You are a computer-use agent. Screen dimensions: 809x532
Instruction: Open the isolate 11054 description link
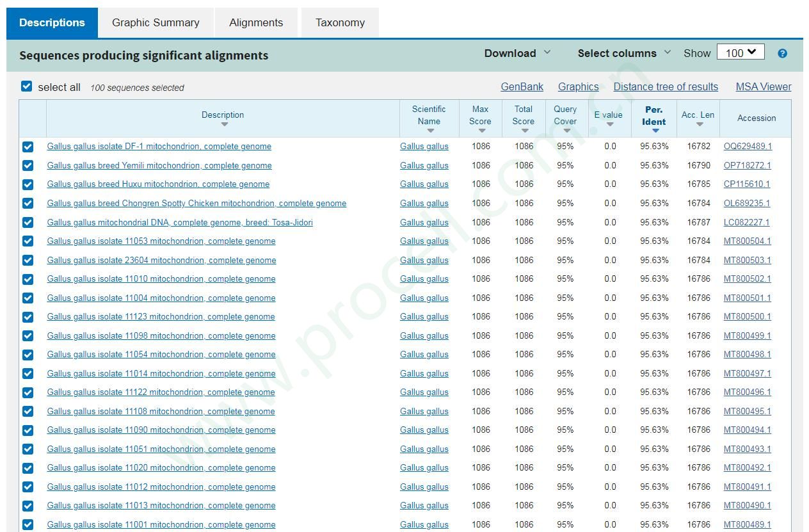coord(161,355)
